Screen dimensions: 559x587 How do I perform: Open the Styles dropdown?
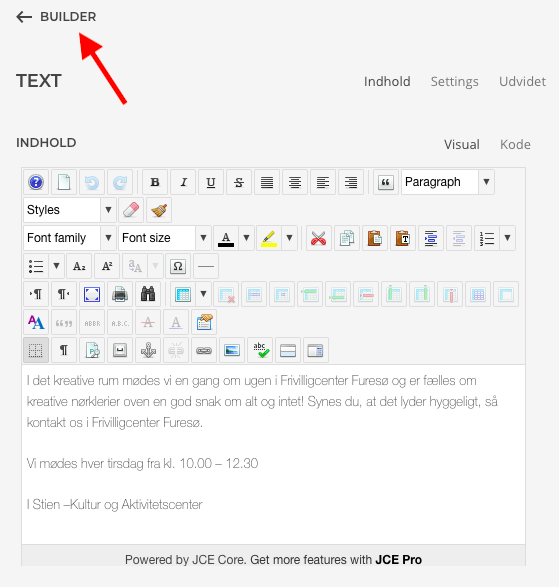(70, 210)
